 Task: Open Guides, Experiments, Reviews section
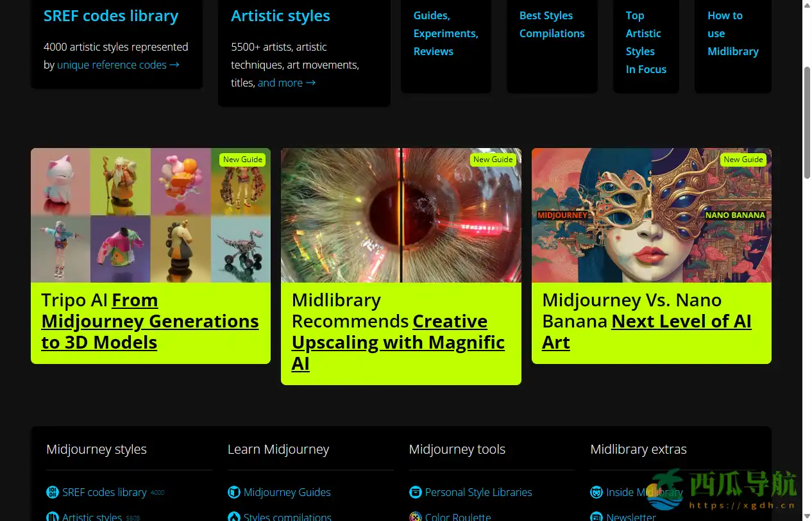click(445, 33)
